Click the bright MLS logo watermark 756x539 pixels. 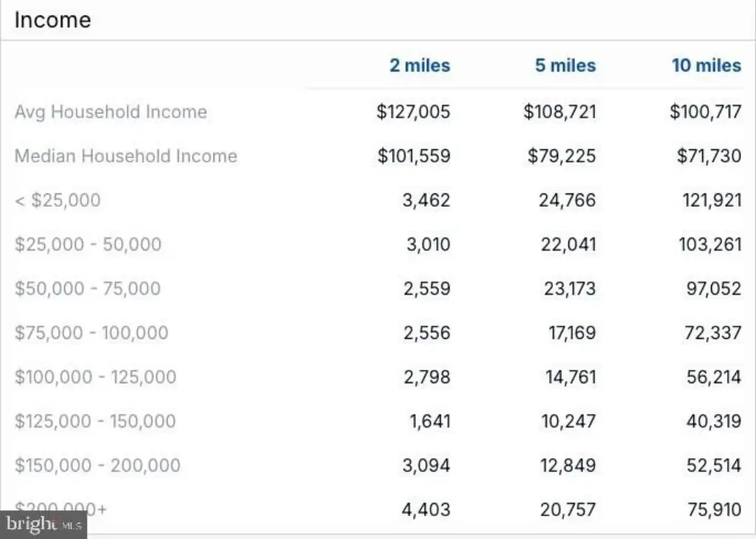click(x=44, y=524)
